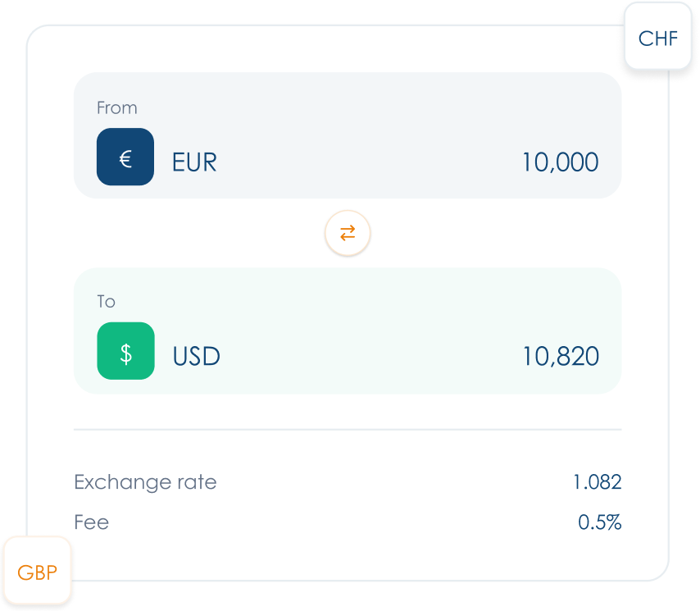Click the 0.5% fee value
The image size is (700, 611).
pyautogui.click(x=600, y=522)
